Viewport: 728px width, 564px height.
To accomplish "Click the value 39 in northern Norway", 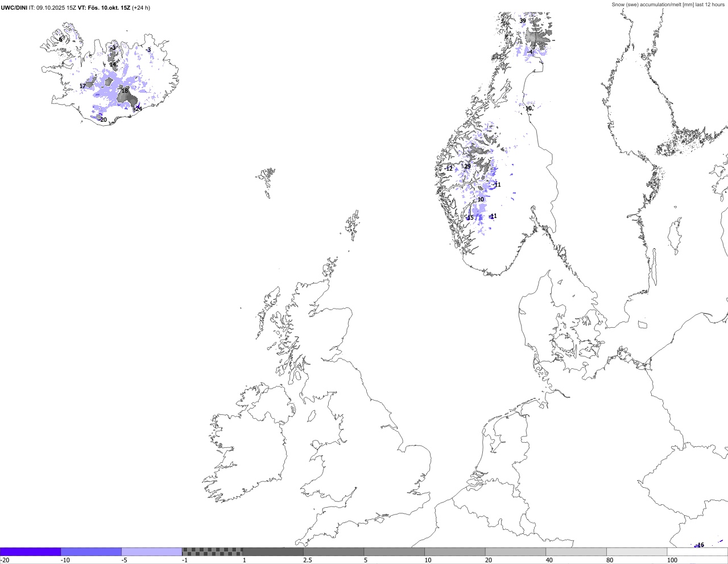I will pyautogui.click(x=523, y=20).
